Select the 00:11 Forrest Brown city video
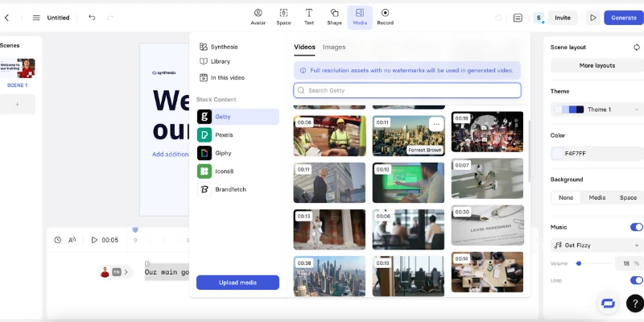 tap(408, 136)
